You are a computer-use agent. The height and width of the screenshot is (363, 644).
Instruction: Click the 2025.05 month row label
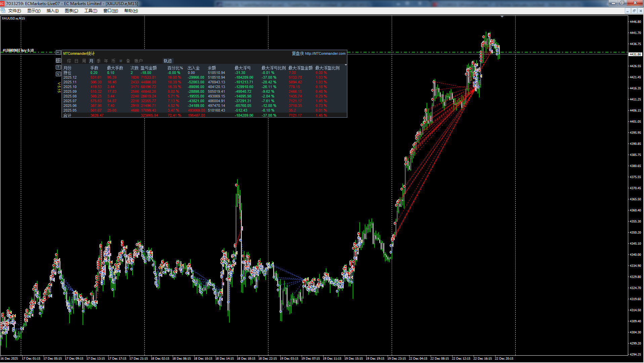[70, 110]
